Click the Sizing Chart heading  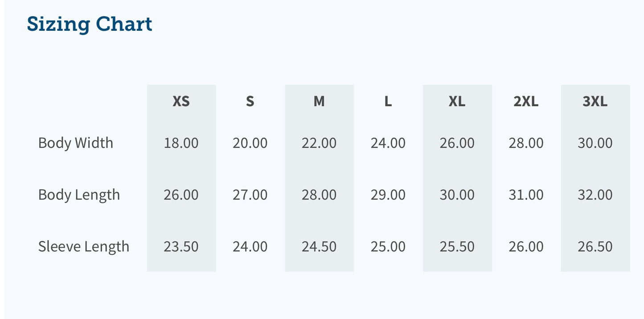[90, 24]
